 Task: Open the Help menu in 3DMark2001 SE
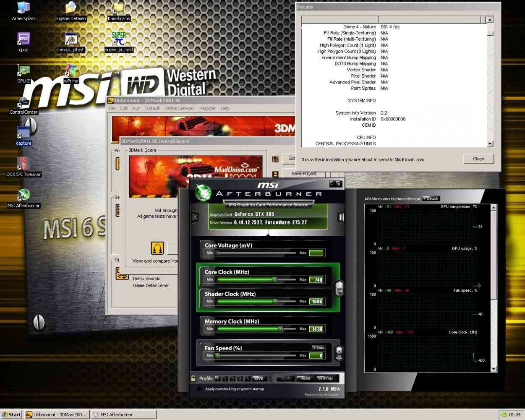click(225, 108)
